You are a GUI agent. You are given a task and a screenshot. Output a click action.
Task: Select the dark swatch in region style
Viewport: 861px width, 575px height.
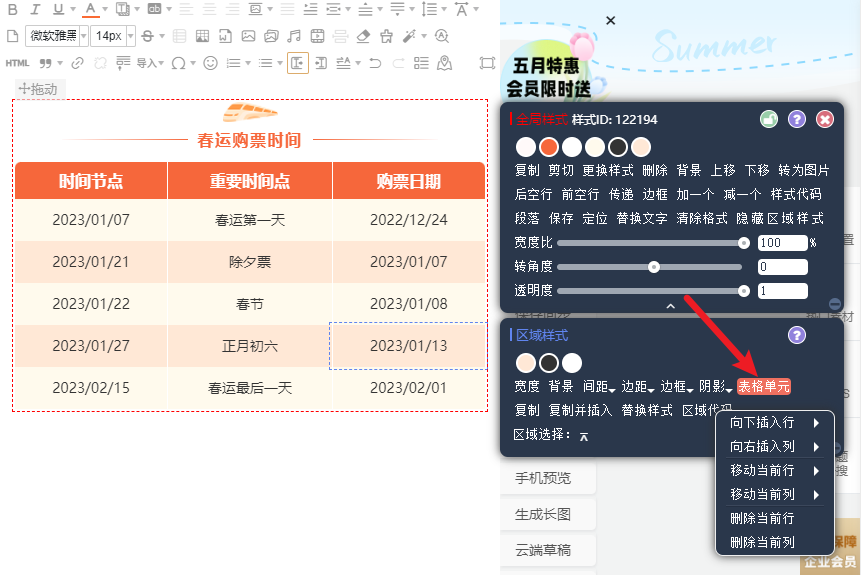549,363
